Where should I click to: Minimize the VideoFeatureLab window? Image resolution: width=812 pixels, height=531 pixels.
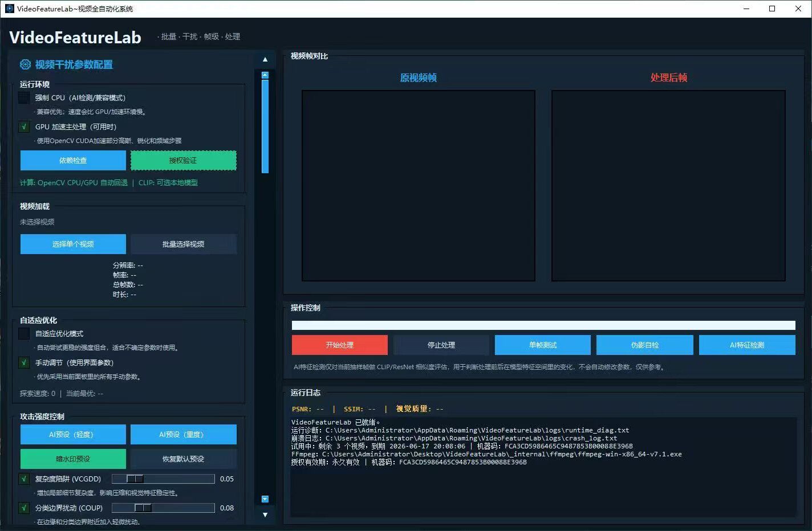pos(746,9)
